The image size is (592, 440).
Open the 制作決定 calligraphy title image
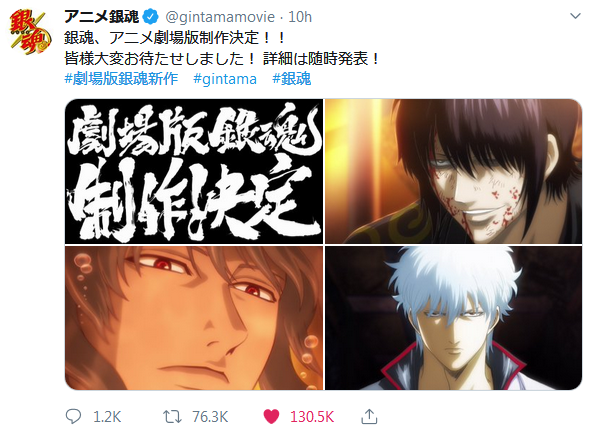coord(194,171)
